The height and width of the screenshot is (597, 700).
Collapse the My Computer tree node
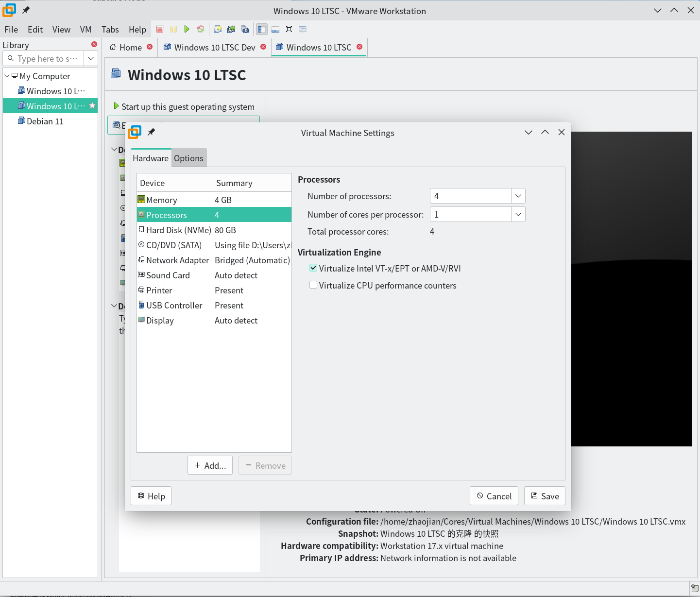[7, 76]
